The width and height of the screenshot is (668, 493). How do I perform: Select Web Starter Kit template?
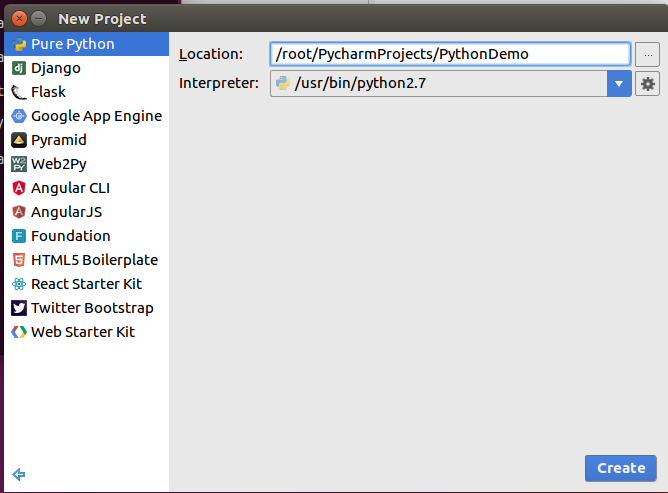[x=86, y=332]
